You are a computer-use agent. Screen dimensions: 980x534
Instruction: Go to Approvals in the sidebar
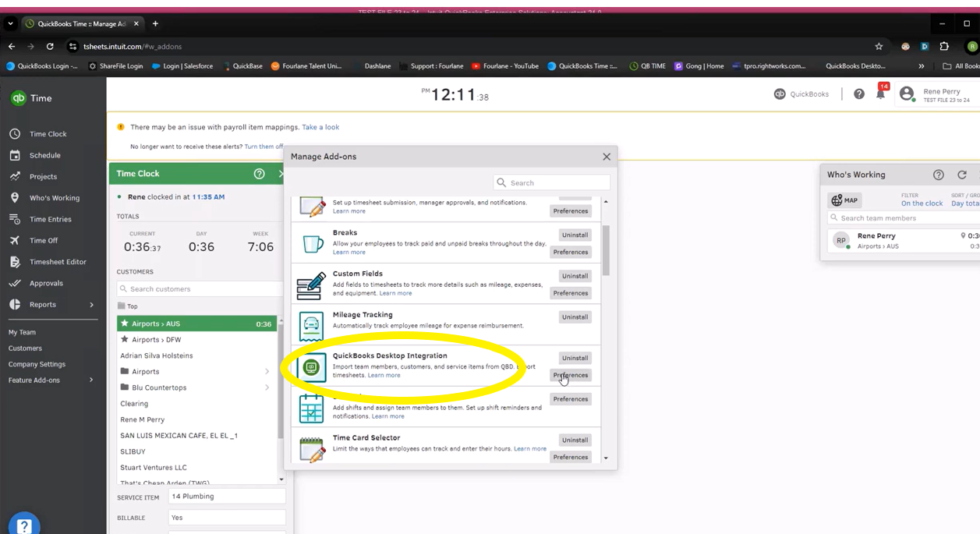46,284
